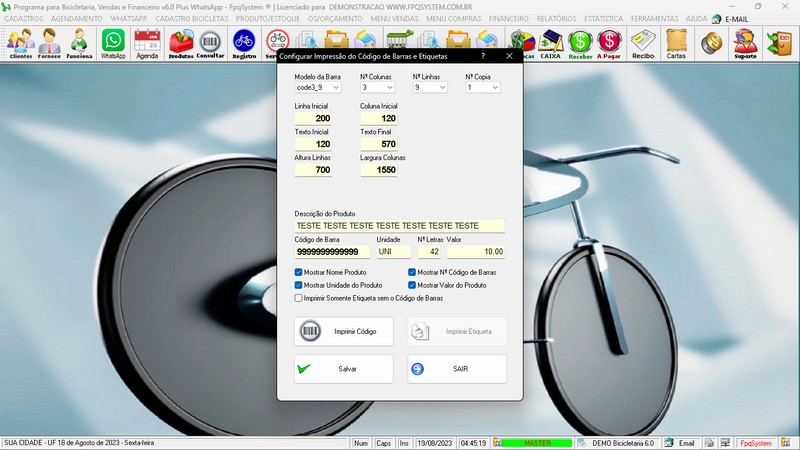Uncheck Mostrar Nome Produto checkbox
Screen dimensions: 800x450
[x=299, y=272]
